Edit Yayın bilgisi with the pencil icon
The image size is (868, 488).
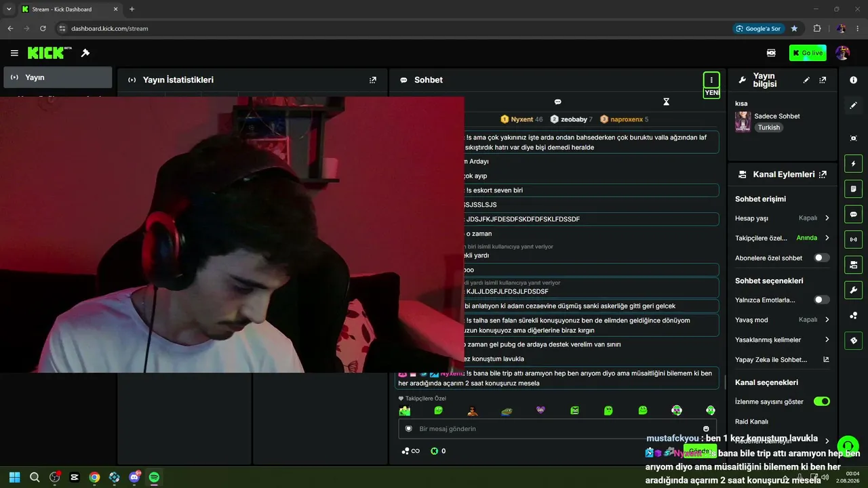(x=806, y=80)
